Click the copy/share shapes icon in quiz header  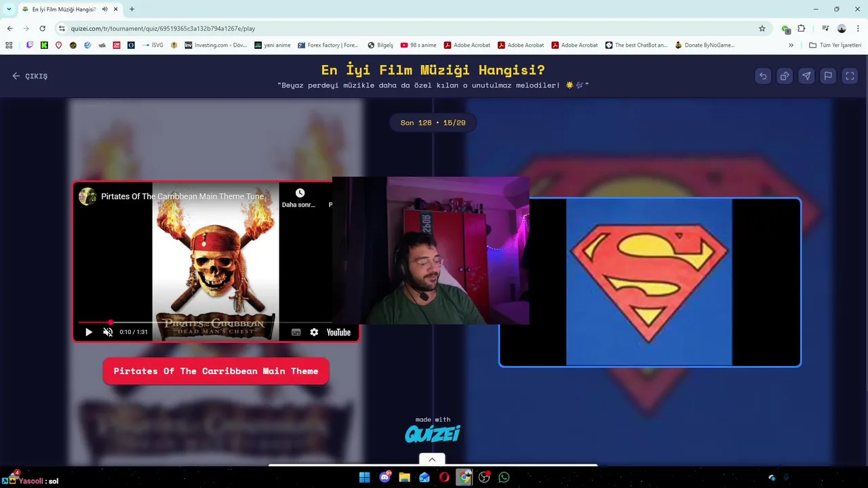(785, 76)
